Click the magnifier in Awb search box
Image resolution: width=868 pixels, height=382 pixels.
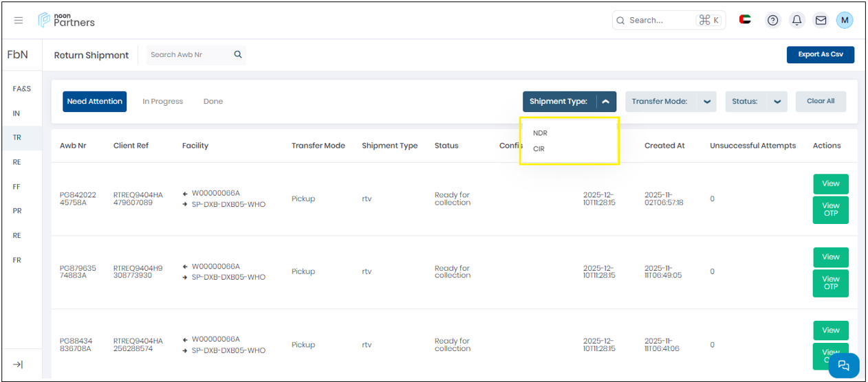pos(238,55)
